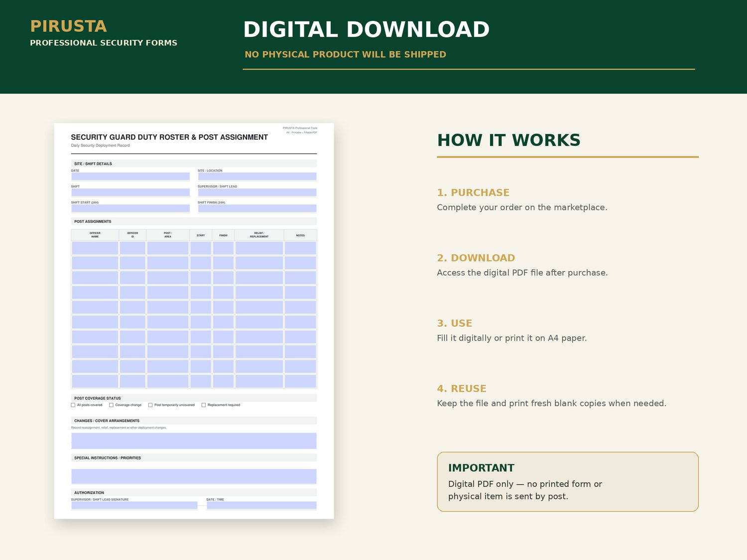Click the OFFICER ID column header
Image resolution: width=747 pixels, height=560 pixels.
(132, 235)
